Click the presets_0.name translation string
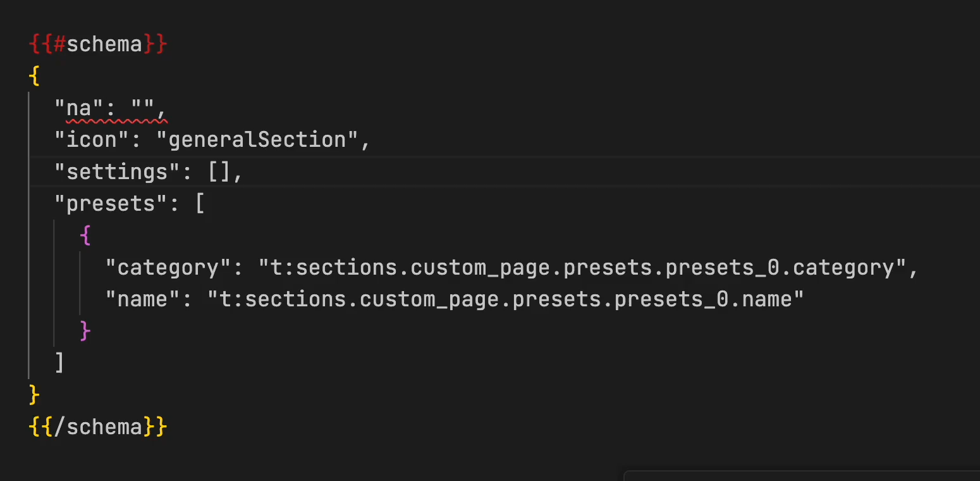This screenshot has width=980, height=481. [x=506, y=299]
